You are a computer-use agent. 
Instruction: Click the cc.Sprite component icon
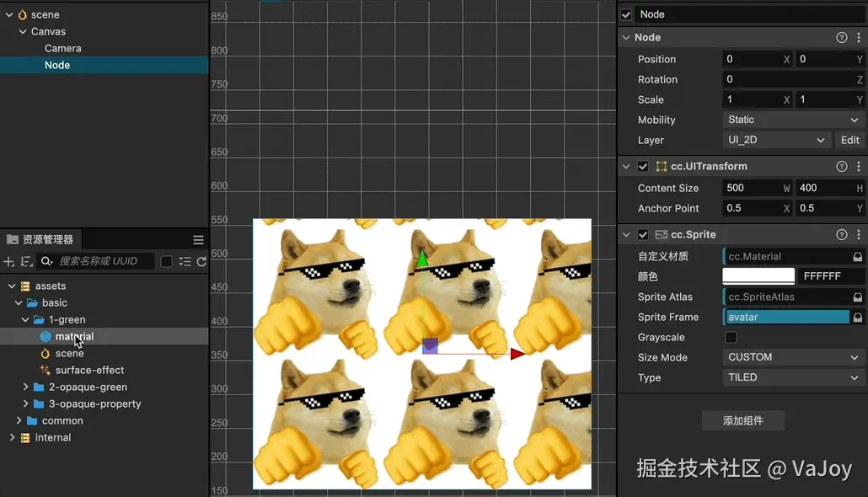[x=661, y=235]
